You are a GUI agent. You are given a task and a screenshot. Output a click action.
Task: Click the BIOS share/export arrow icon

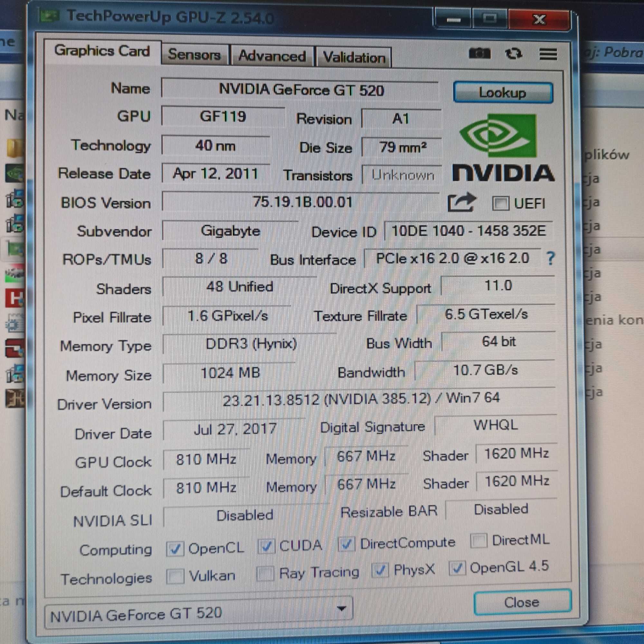coord(462,202)
